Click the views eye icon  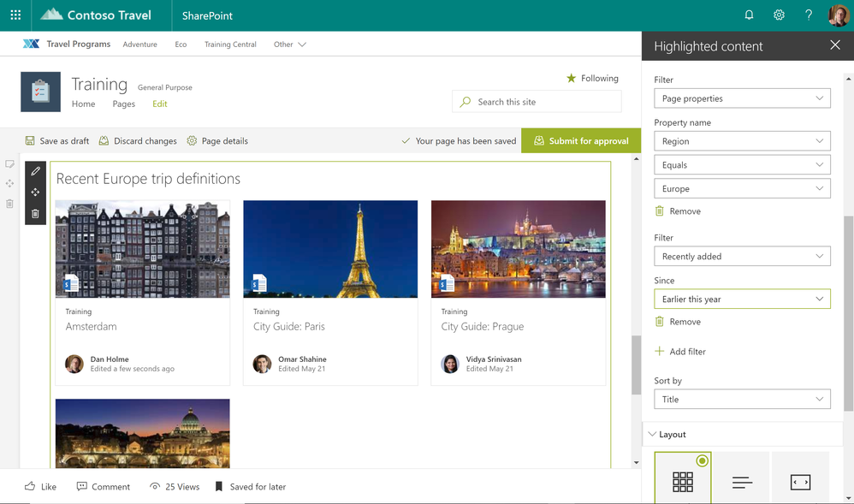click(155, 486)
